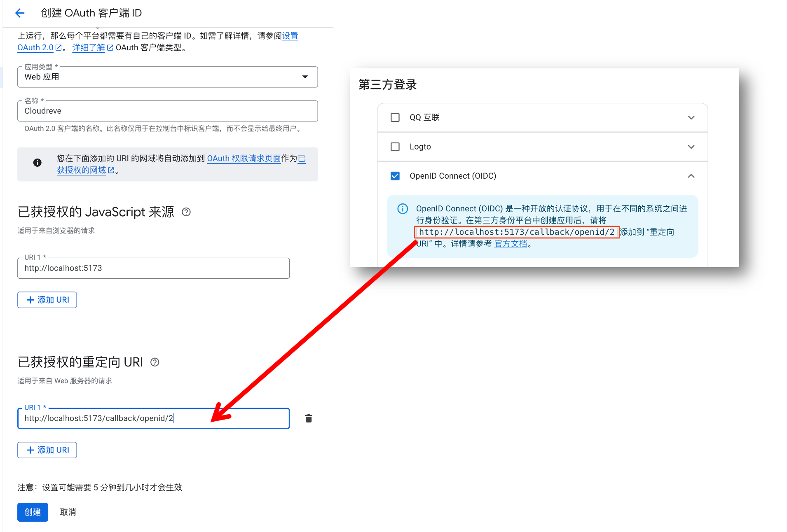Click the info icon in the OIDC description box
The image size is (787, 532).
[402, 209]
